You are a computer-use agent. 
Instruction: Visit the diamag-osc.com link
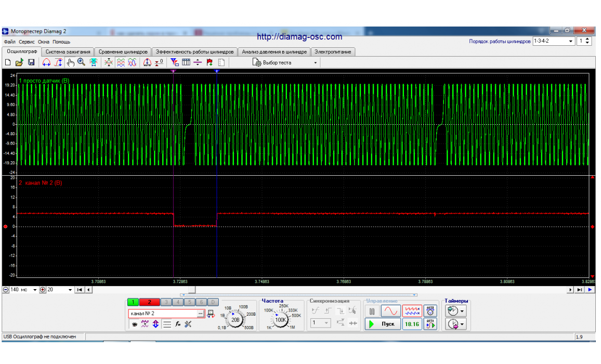299,37
